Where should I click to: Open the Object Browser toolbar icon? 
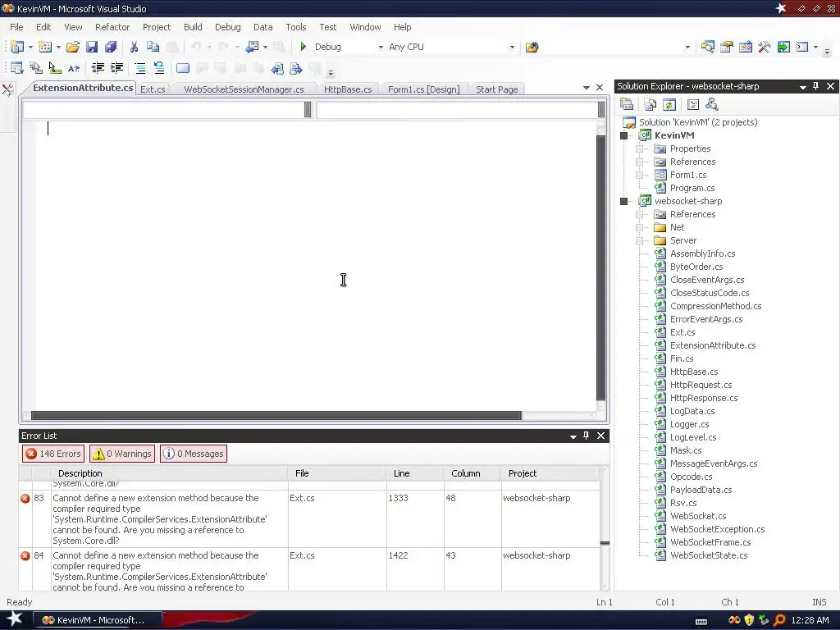pyautogui.click(x=745, y=47)
